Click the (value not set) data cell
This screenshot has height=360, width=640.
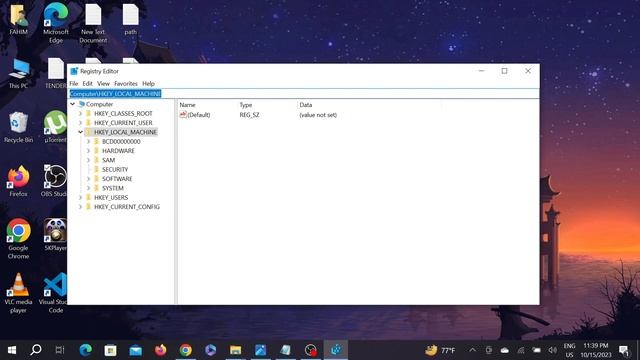point(318,115)
